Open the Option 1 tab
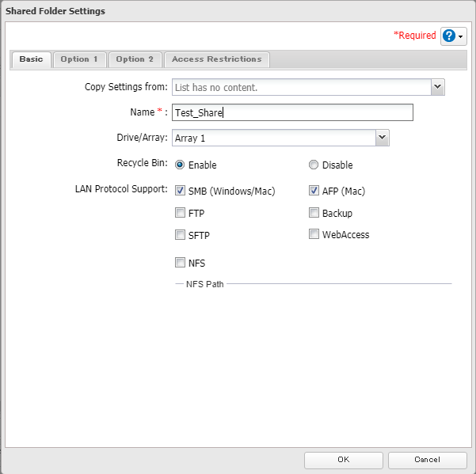Image resolution: width=476 pixels, height=474 pixels. (x=80, y=59)
